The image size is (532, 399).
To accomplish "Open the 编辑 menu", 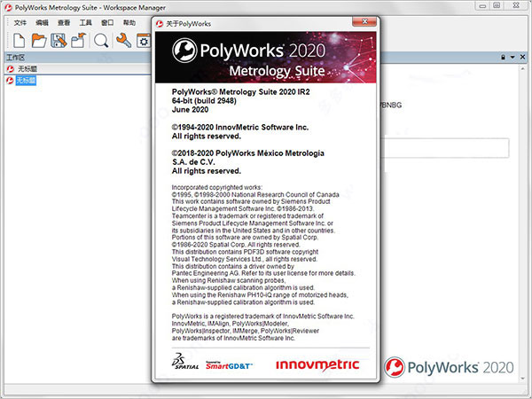I will point(42,23).
